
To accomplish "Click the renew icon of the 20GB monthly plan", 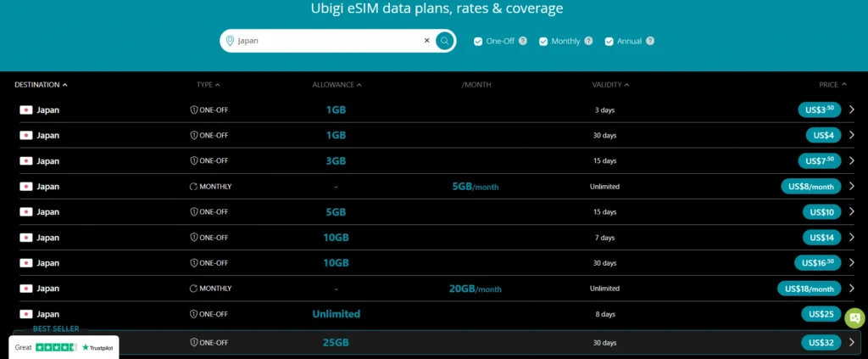I will [x=193, y=289].
